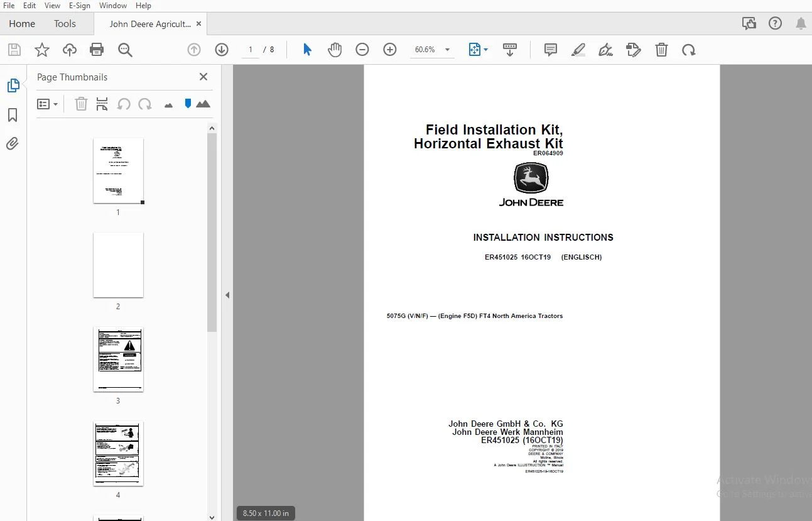812x521 pixels.
Task: Open the sign document pen tool
Action: (606, 50)
